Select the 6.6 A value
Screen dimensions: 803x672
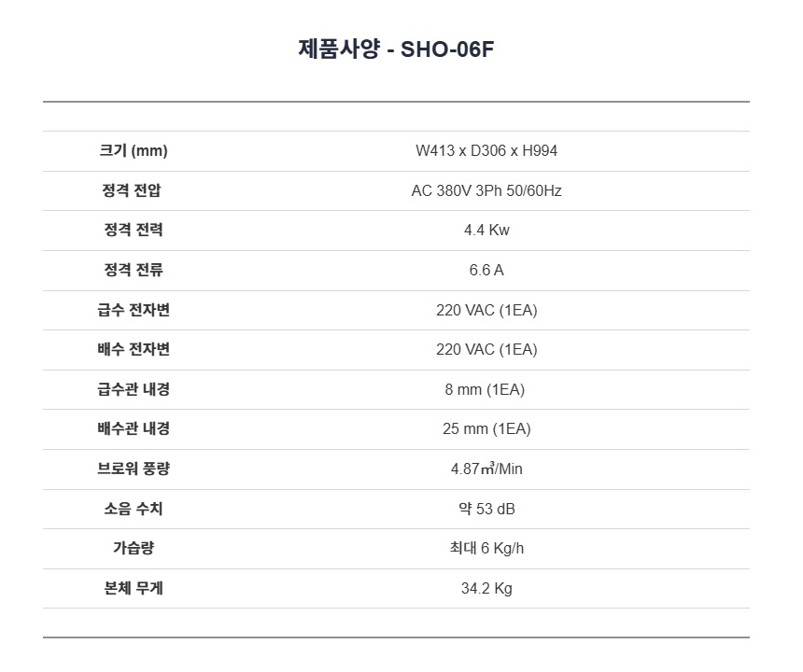[486, 271]
